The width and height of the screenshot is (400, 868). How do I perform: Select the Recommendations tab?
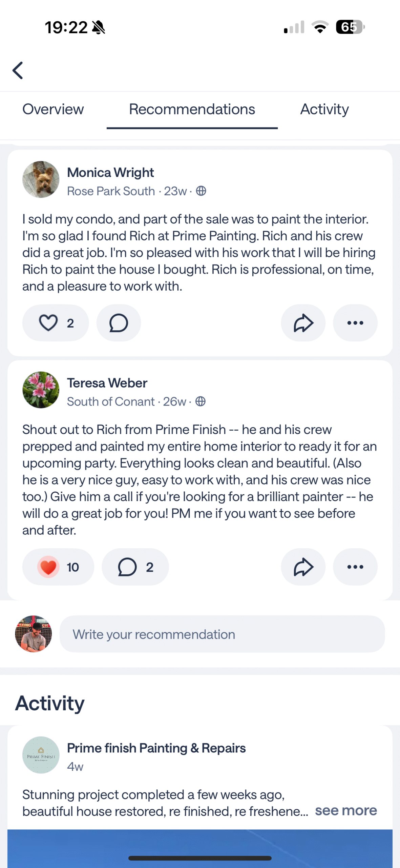click(192, 110)
